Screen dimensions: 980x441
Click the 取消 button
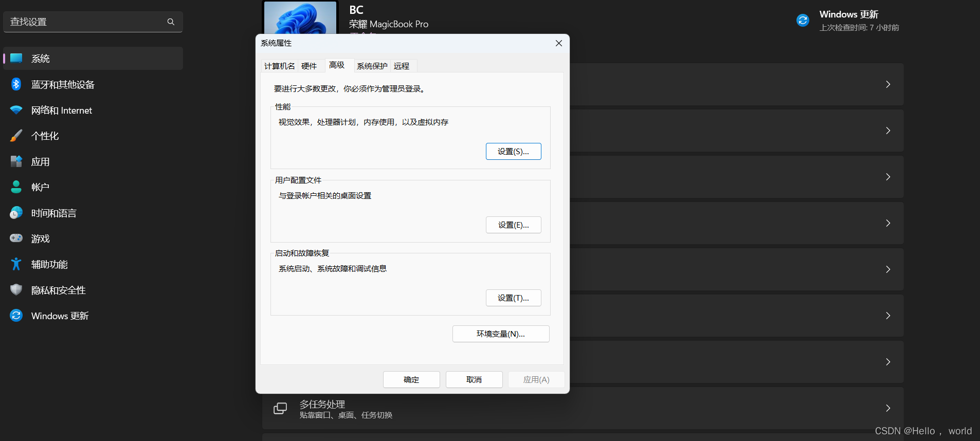(x=474, y=380)
